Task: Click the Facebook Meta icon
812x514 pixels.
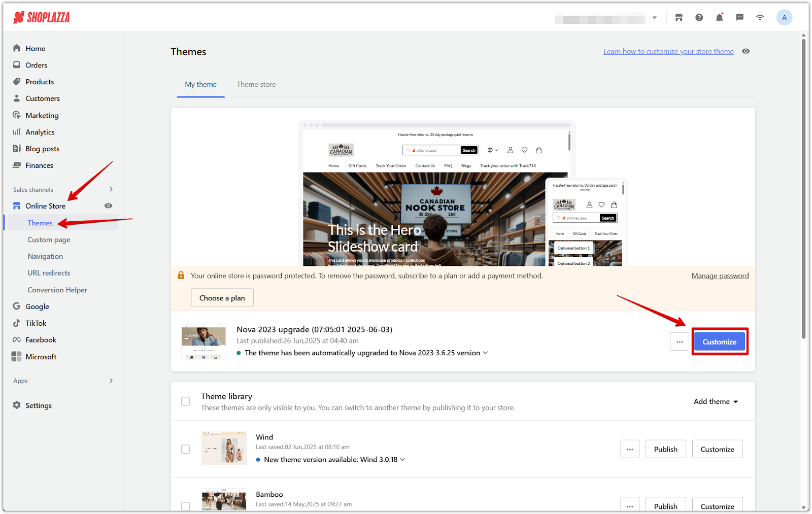Action: click(17, 340)
